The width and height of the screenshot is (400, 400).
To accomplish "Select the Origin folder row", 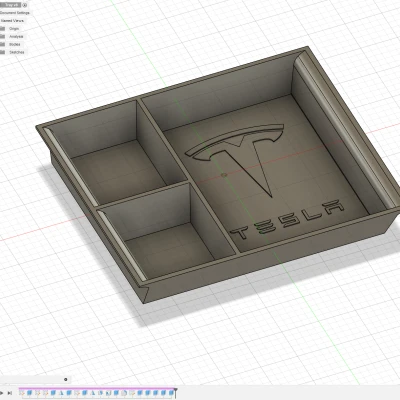I will point(13,29).
